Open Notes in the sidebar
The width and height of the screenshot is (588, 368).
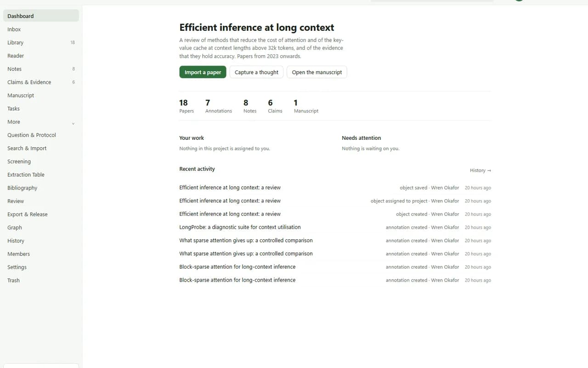point(41,69)
